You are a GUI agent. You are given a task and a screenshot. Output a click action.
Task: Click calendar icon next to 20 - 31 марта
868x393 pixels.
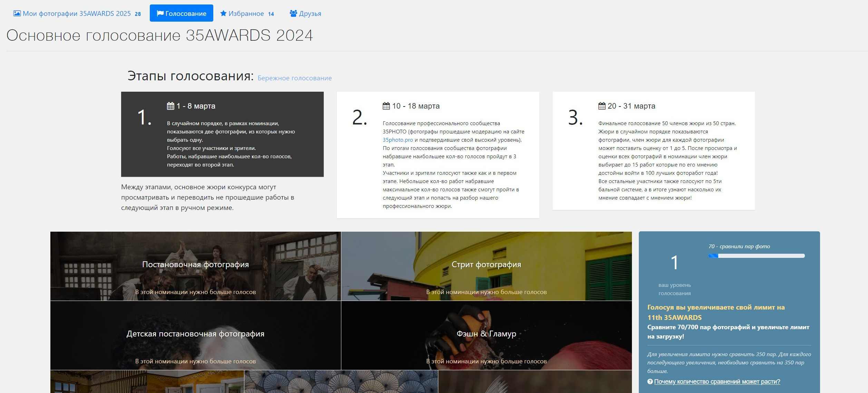[x=602, y=106]
